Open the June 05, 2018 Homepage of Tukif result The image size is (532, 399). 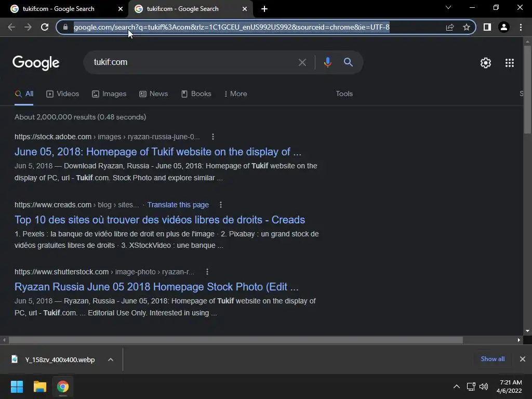pyautogui.click(x=158, y=152)
